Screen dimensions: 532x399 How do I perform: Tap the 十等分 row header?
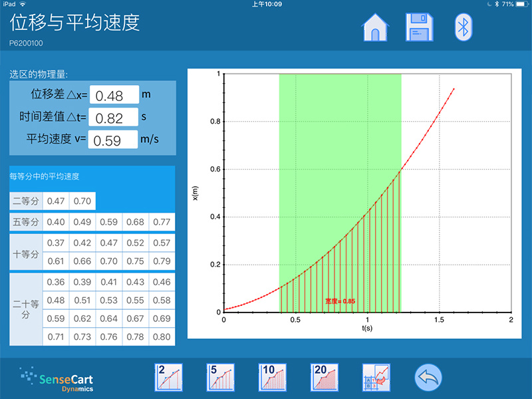[x=26, y=252]
